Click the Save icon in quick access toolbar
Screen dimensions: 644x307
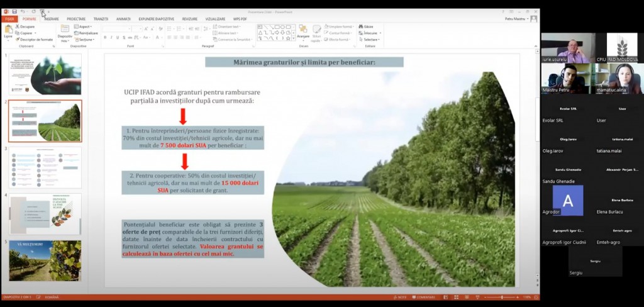[x=14, y=11]
